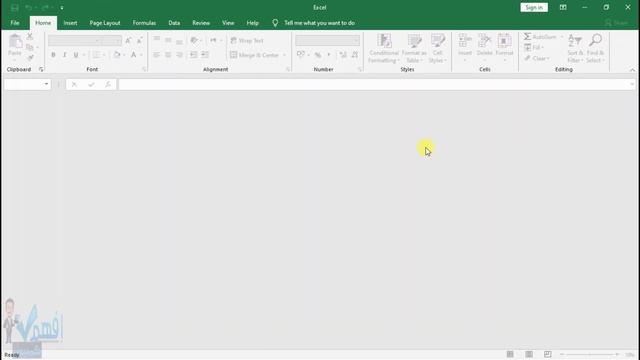The height and width of the screenshot is (360, 640).
Task: Switch to the Formulas tab
Action: 144,23
